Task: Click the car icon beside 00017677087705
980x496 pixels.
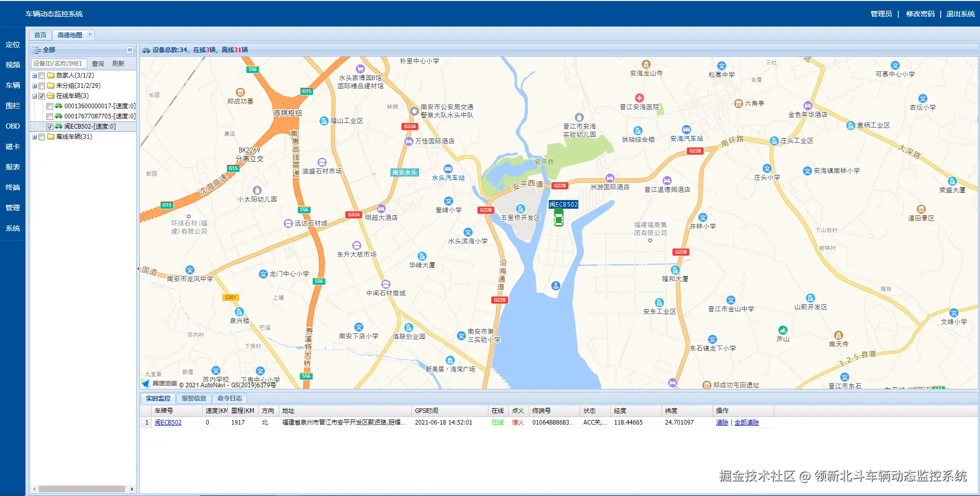Action: click(x=59, y=116)
